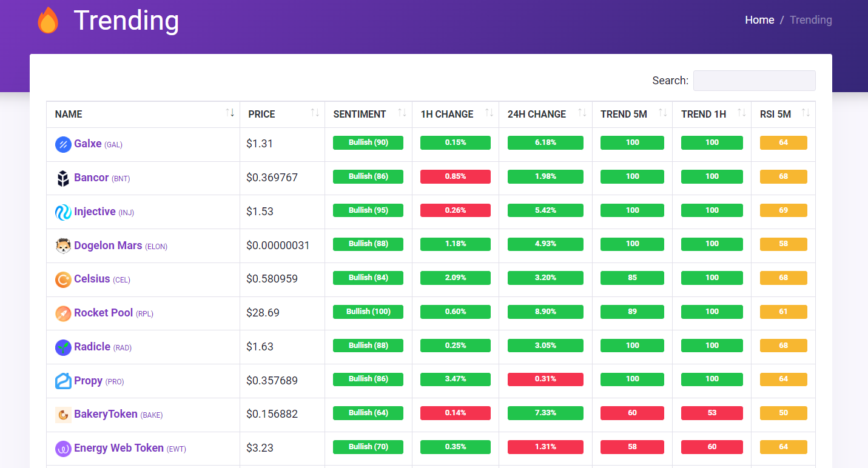Sort table by Name column arrows

click(230, 113)
